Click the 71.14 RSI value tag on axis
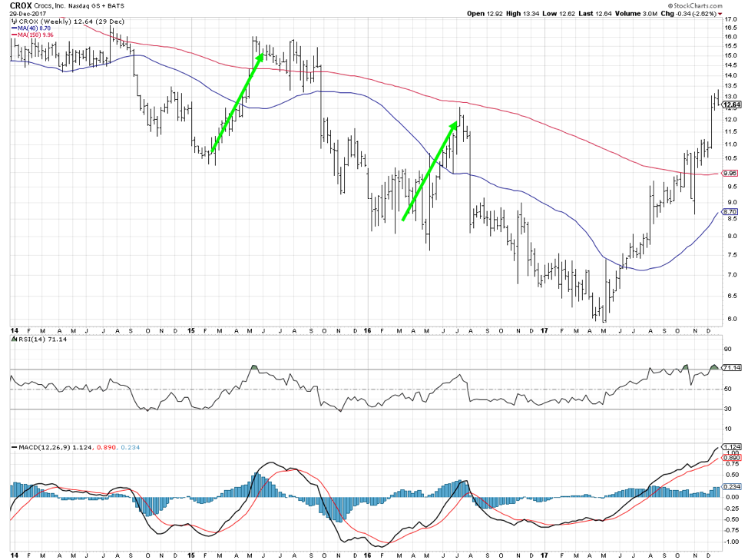This screenshot has height=560, width=748. 733,368
